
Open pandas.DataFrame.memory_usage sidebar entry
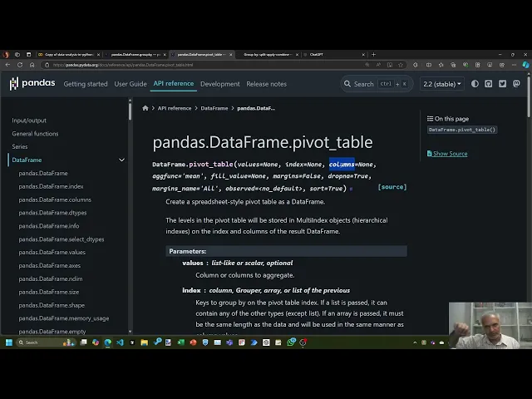tap(64, 318)
